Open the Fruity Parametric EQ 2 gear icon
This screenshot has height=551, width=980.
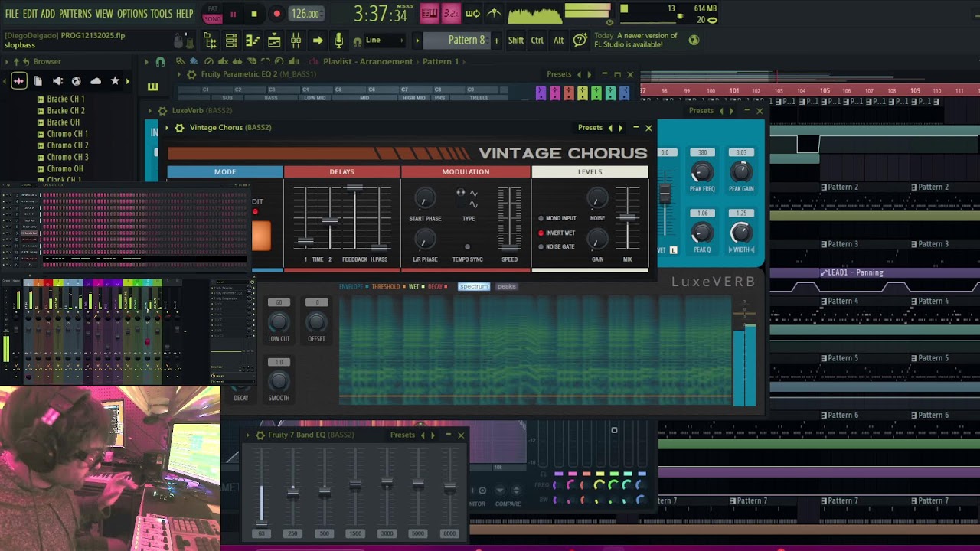(x=191, y=74)
